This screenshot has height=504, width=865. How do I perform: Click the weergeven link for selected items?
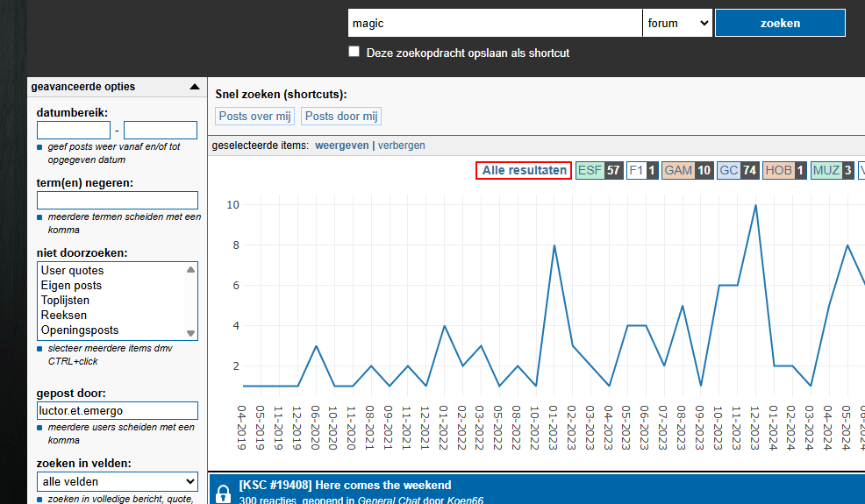(x=341, y=146)
